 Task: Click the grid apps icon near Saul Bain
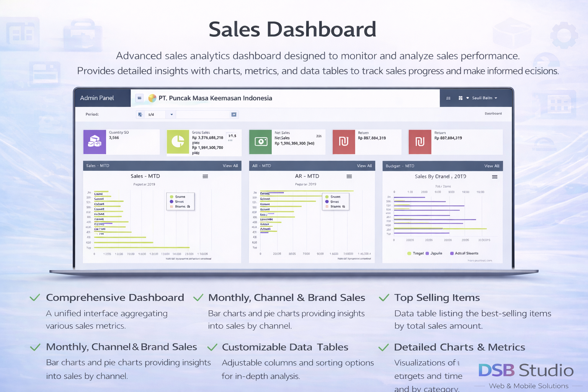point(461,98)
